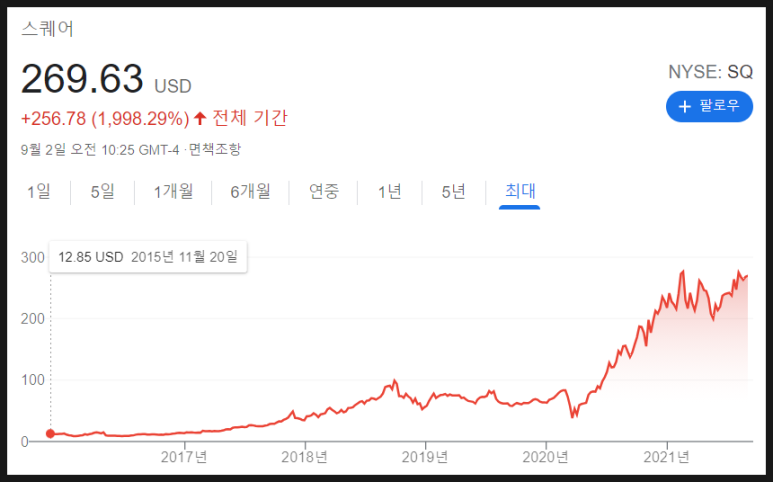The image size is (773, 482).
Task: Open the 면책조항 disclaimer link
Action: pyautogui.click(x=214, y=149)
